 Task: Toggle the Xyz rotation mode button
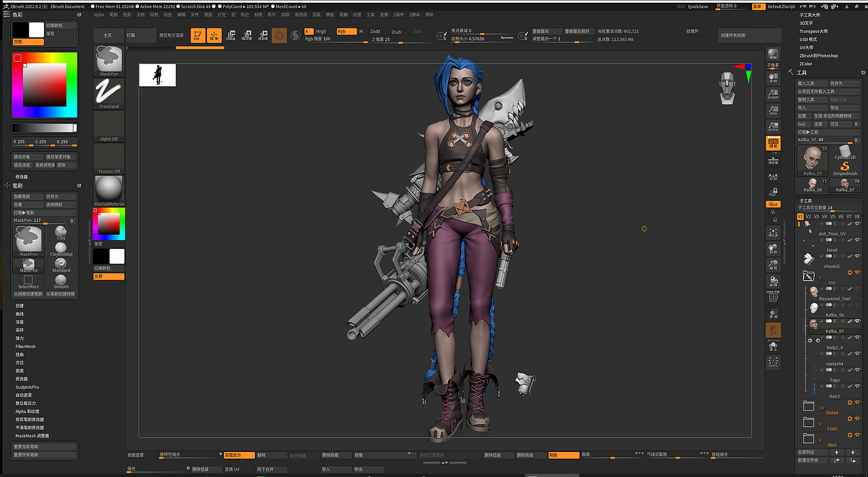click(x=773, y=204)
